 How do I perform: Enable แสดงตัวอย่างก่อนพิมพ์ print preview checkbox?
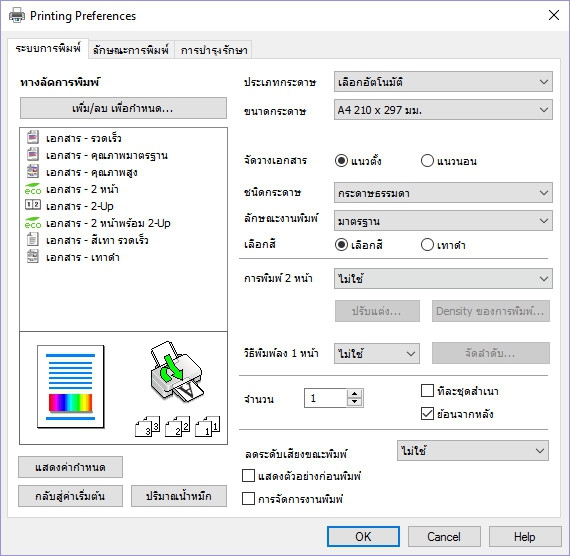(x=248, y=476)
